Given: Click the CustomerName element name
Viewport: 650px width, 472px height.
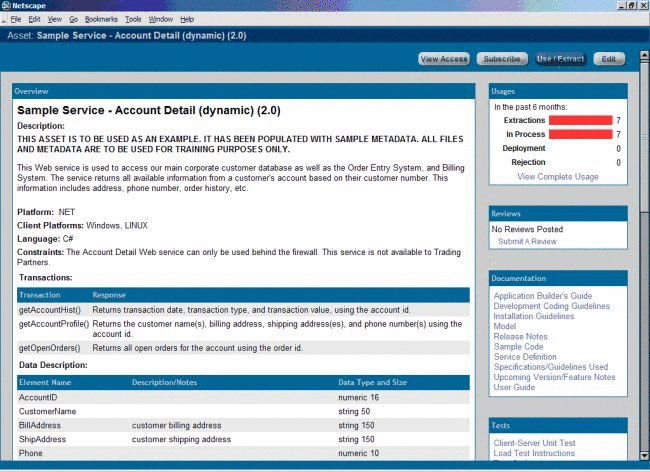Looking at the screenshot, I should (47, 411).
